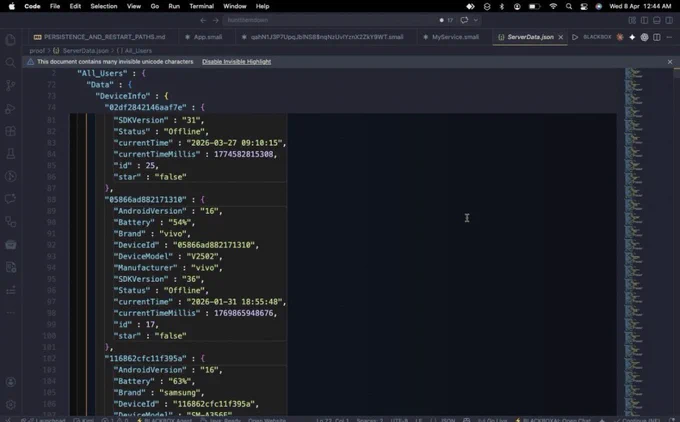Click the clock date Wed 8 Apr

point(624,6)
